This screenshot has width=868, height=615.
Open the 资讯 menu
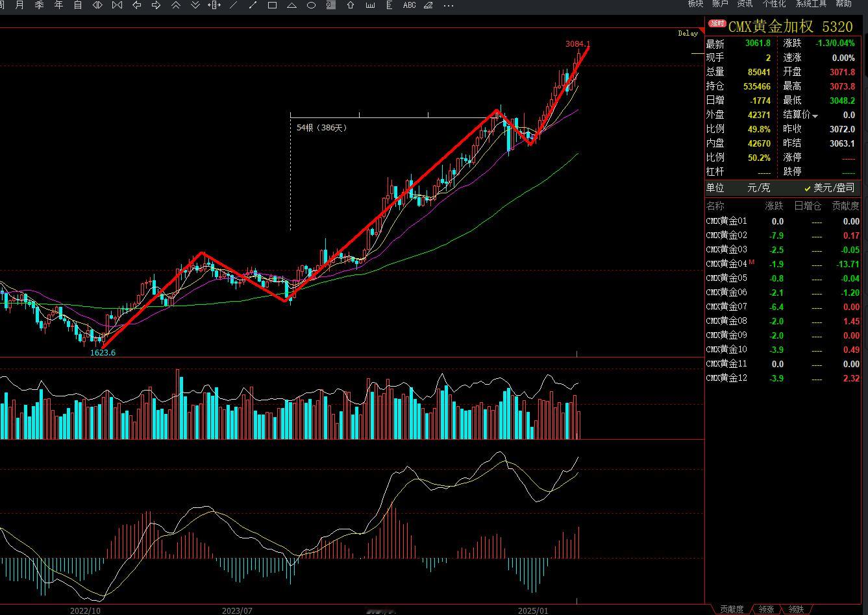pos(745,3)
